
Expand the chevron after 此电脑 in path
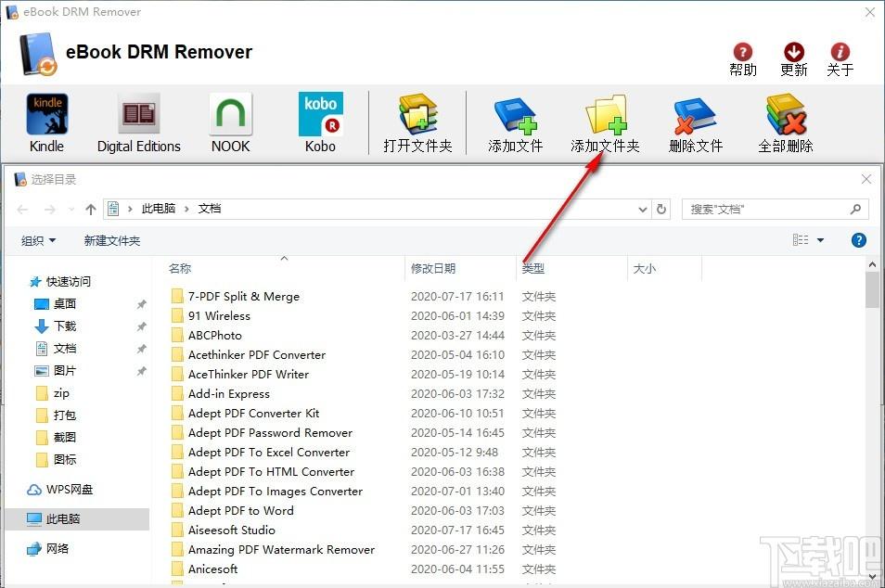pos(186,209)
